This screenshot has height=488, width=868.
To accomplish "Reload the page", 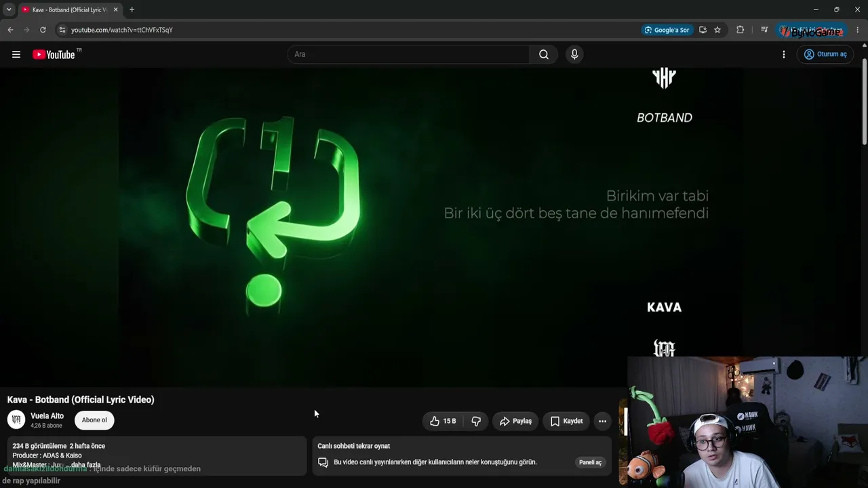I will pyautogui.click(x=43, y=30).
